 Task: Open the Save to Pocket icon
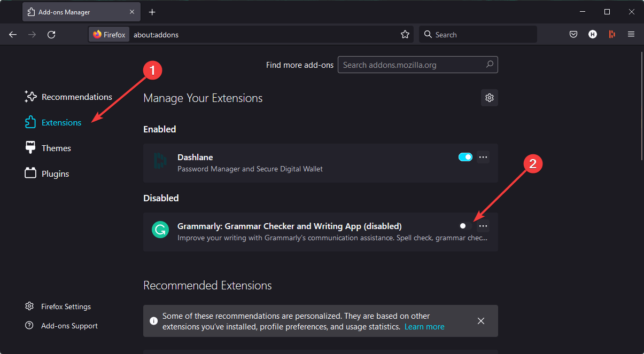(x=573, y=35)
